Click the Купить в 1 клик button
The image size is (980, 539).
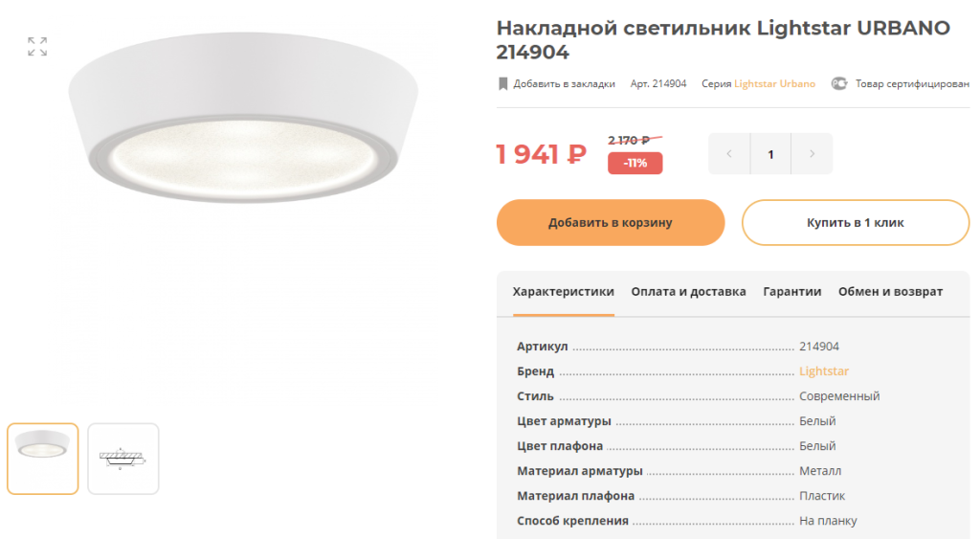[856, 223]
